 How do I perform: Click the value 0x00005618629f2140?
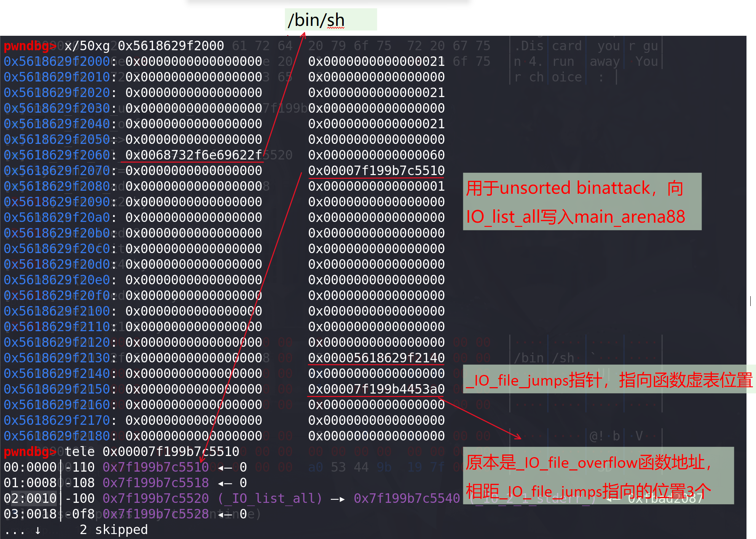pos(376,358)
